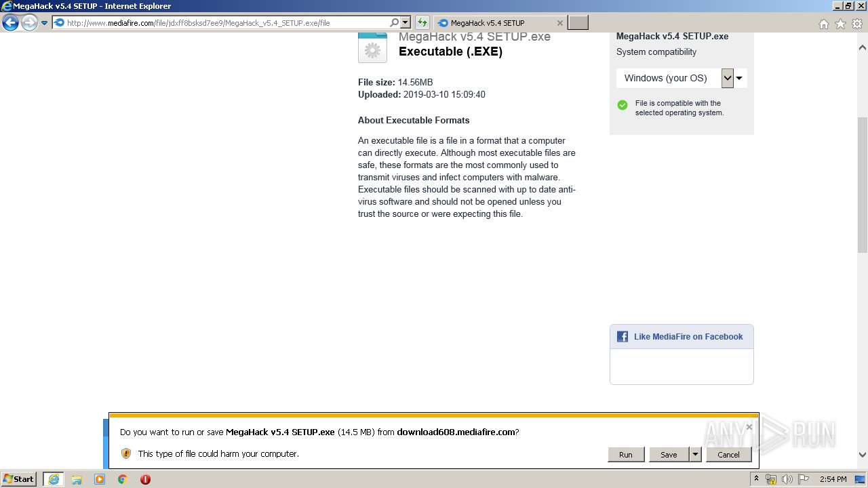Click the security shield warning icon

(126, 453)
